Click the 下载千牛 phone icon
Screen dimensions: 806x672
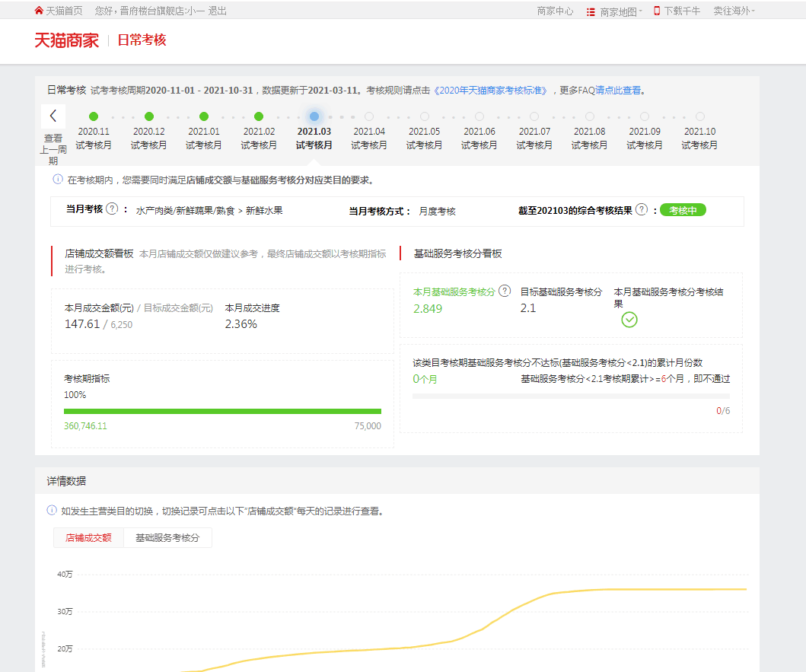656,11
